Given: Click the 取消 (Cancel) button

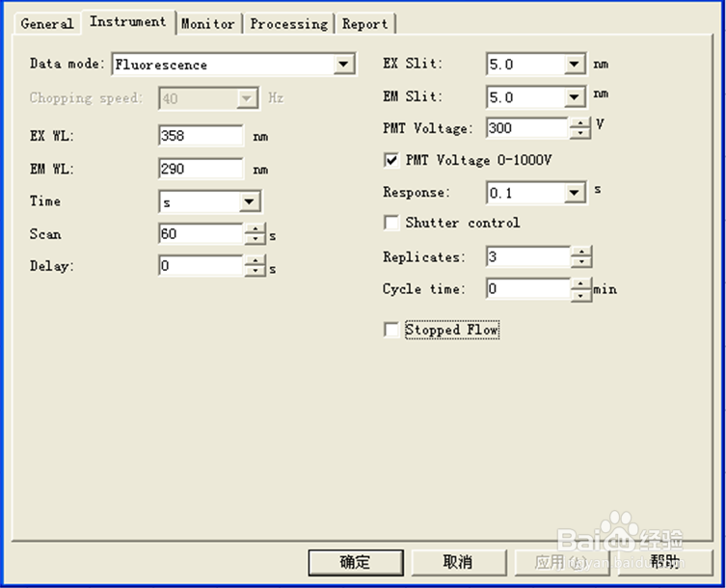Looking at the screenshot, I should 458,562.
